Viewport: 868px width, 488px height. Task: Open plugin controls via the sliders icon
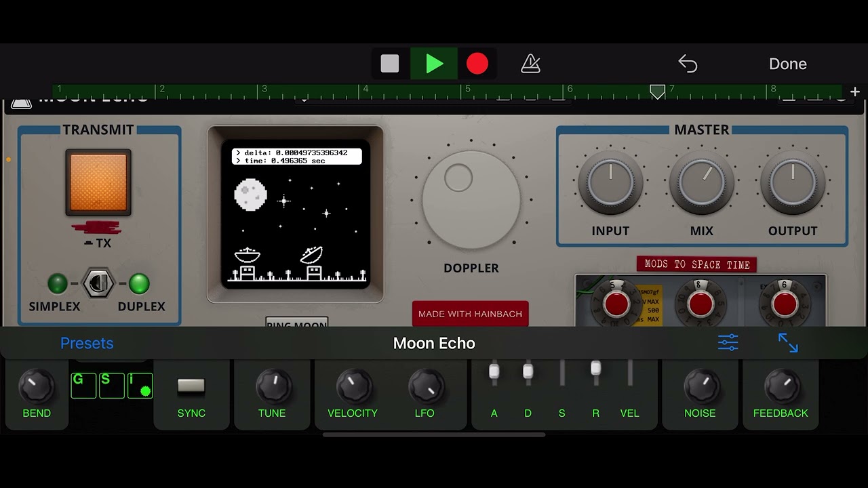point(728,343)
